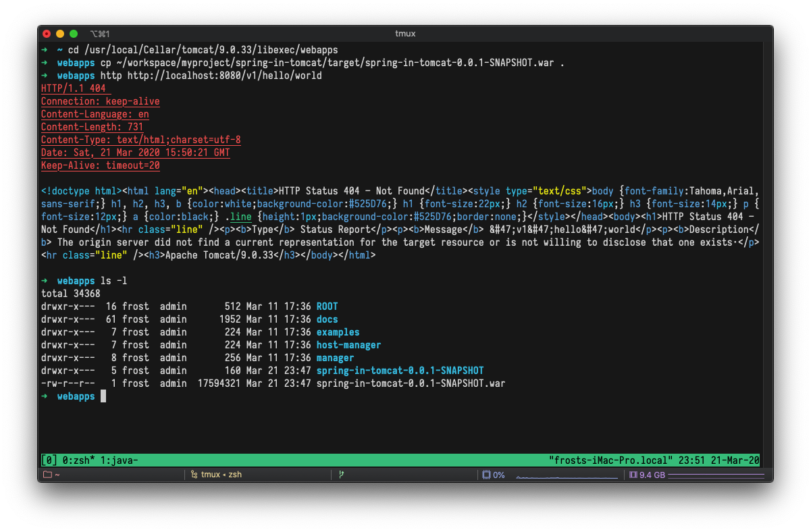Image resolution: width=811 pixels, height=532 pixels.
Task: Click the ~ home path in status bar
Action: (x=57, y=475)
